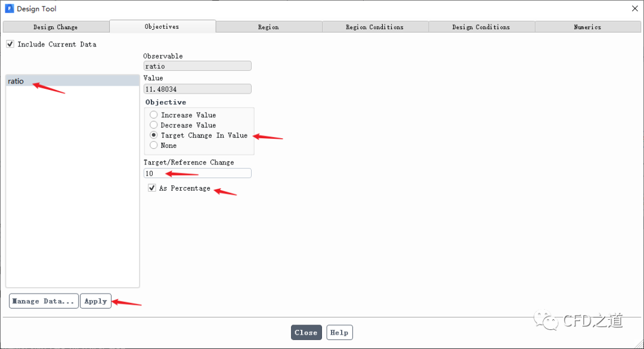Viewport: 644px width, 349px height.
Task: Click the Apply button
Action: (95, 301)
